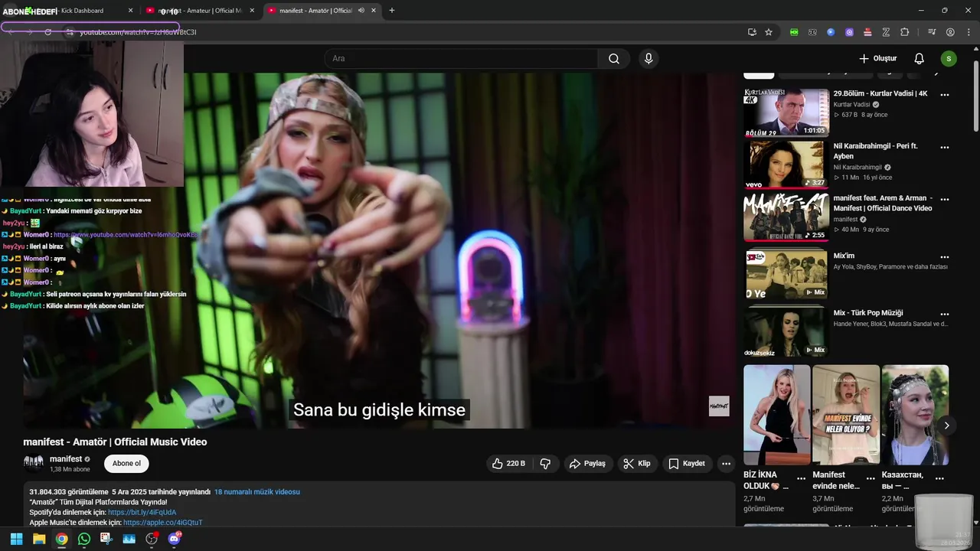Open options for 29.Bölüm Kurtlar Vadisi video

(944, 95)
